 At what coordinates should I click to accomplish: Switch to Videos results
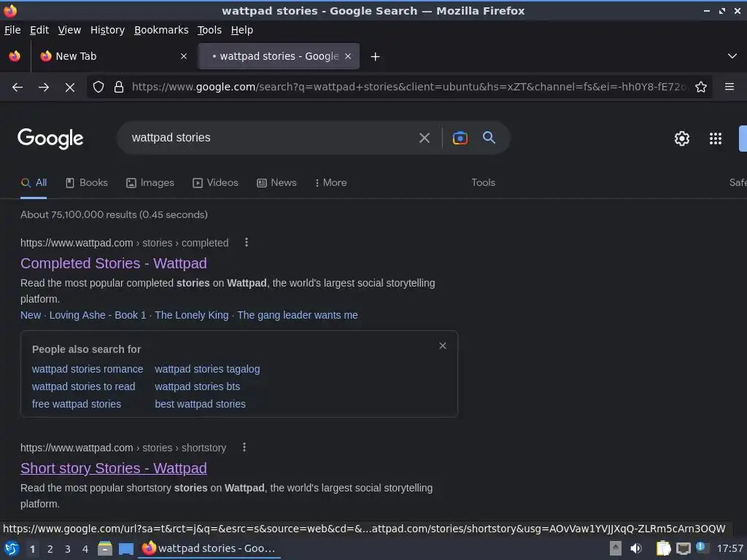coord(215,183)
